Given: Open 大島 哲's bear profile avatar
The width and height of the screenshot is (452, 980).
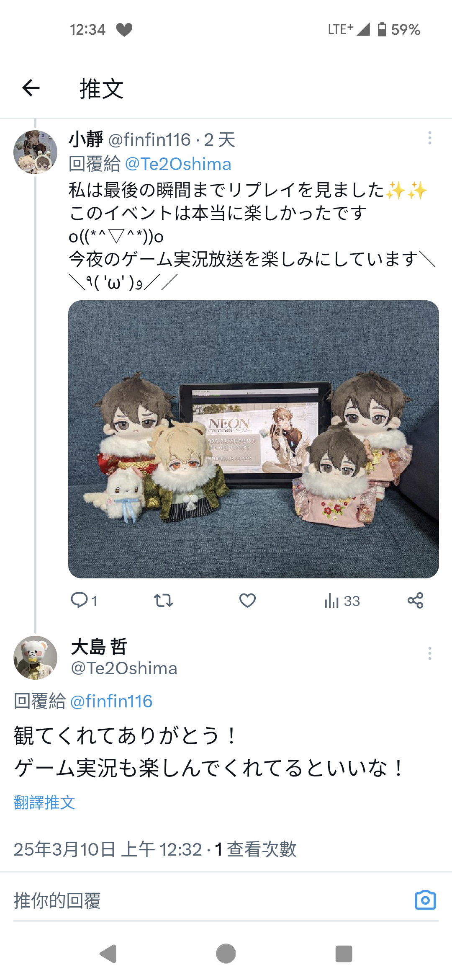Looking at the screenshot, I should pos(36,658).
